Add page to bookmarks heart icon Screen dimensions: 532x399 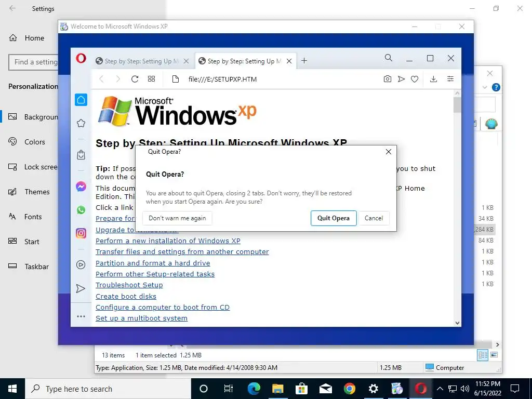tap(414, 79)
